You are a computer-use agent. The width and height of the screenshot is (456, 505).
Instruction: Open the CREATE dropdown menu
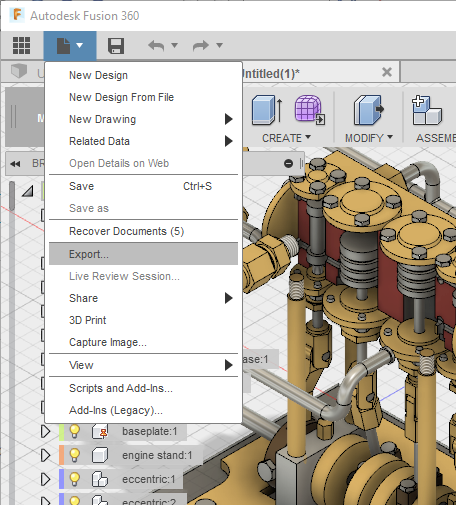click(286, 138)
